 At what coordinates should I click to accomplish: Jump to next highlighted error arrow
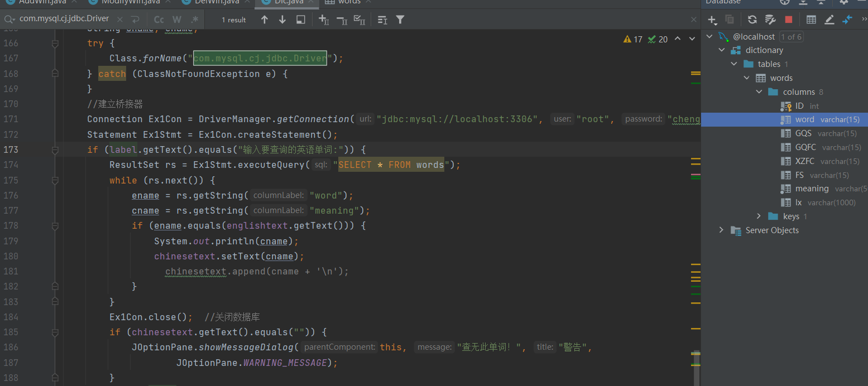pos(692,39)
